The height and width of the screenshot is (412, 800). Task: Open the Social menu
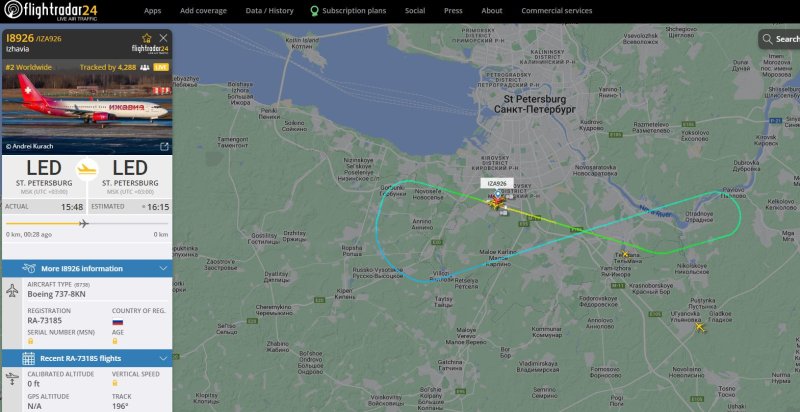(x=415, y=11)
